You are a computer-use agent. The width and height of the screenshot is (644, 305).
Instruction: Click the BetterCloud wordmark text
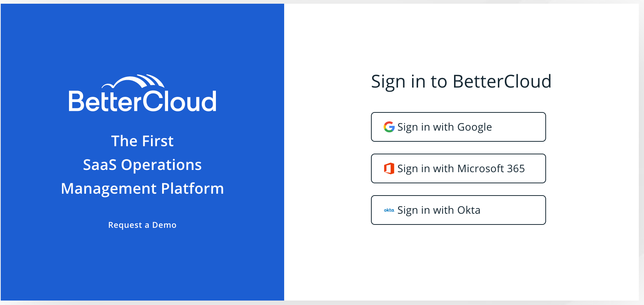click(x=142, y=100)
